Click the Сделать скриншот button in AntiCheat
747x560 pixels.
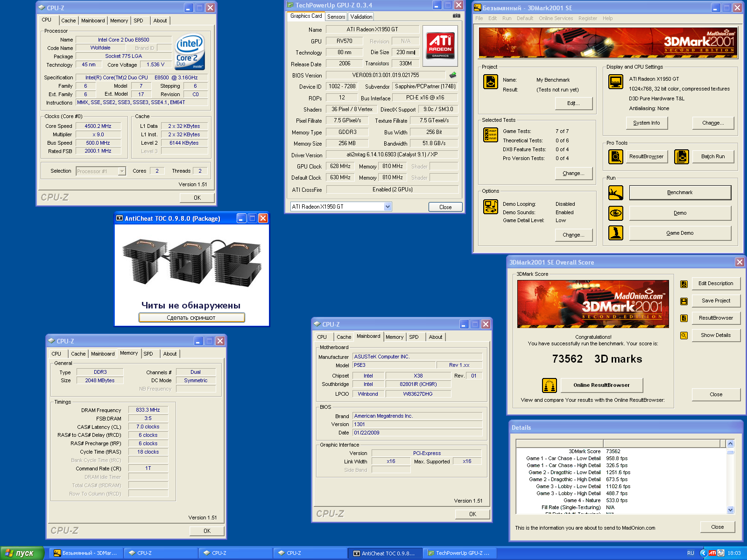[x=191, y=317]
